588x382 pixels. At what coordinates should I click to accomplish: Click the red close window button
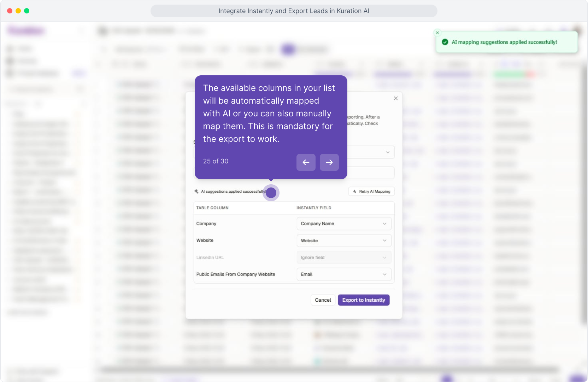(10, 11)
